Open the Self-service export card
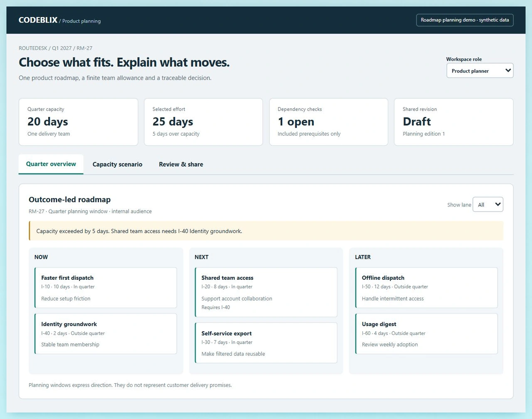Viewport: 532px width, 419px height. [x=266, y=343]
